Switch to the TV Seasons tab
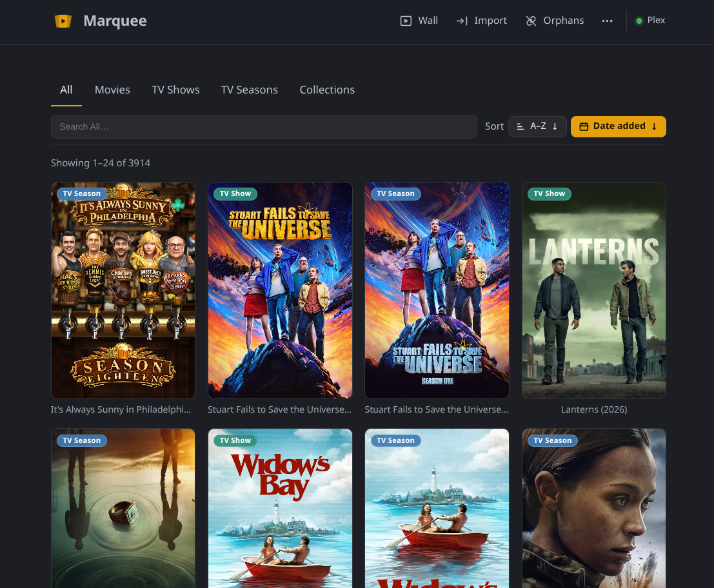This screenshot has width=714, height=588. pyautogui.click(x=250, y=90)
